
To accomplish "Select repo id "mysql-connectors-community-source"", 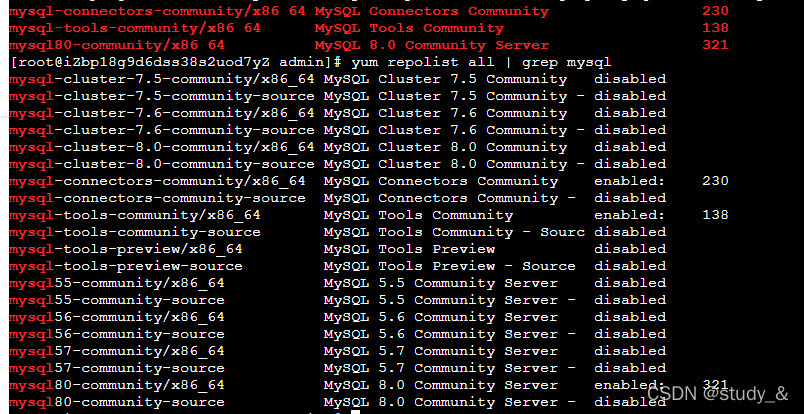I will pos(157,198).
